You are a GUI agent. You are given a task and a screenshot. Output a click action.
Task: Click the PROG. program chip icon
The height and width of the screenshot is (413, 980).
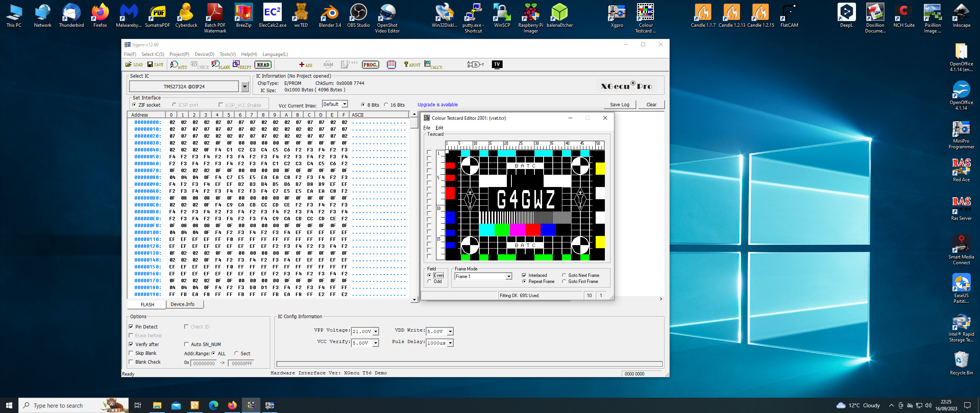point(370,65)
